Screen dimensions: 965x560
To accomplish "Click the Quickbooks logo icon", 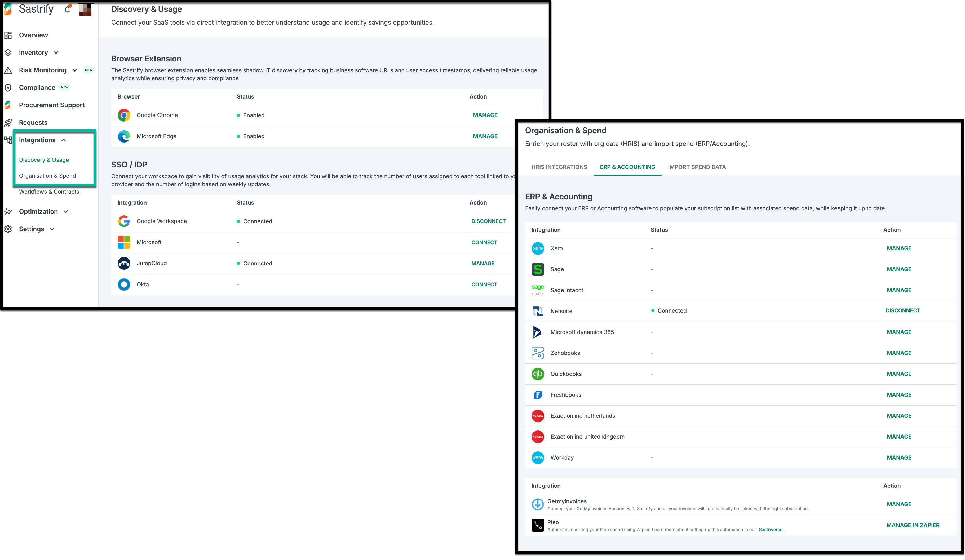I will tap(538, 374).
